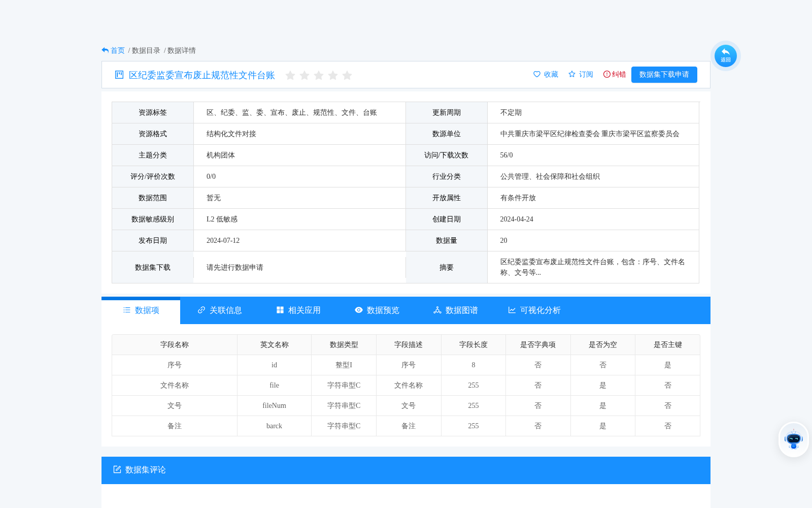The height and width of the screenshot is (508, 812).
Task: Click the blue round 返回 (back) icon
Action: (x=725, y=55)
